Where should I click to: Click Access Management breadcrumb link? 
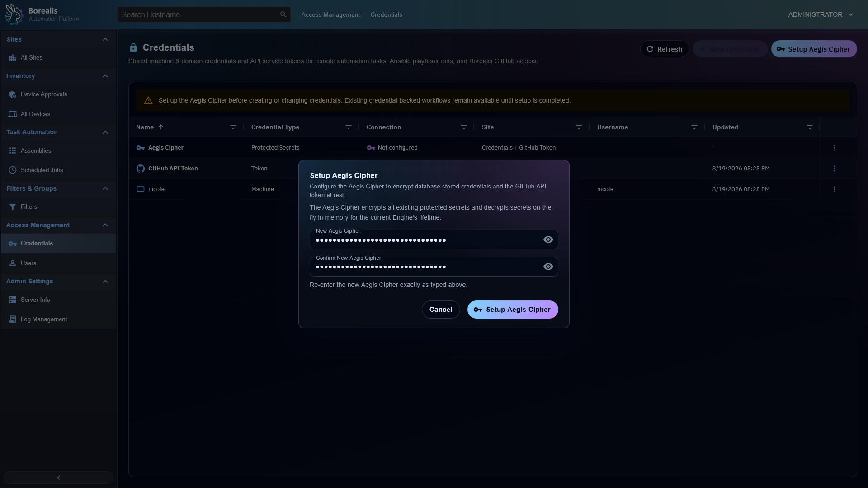pos(331,14)
